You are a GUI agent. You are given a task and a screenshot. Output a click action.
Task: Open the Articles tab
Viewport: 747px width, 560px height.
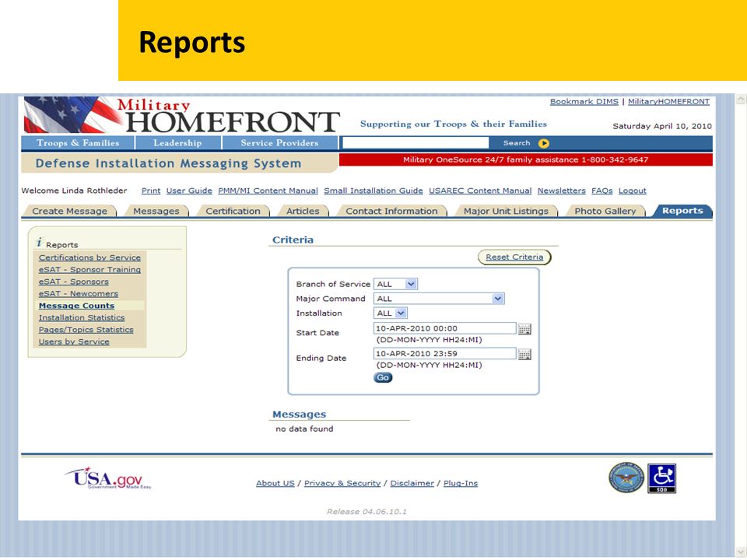pos(303,211)
